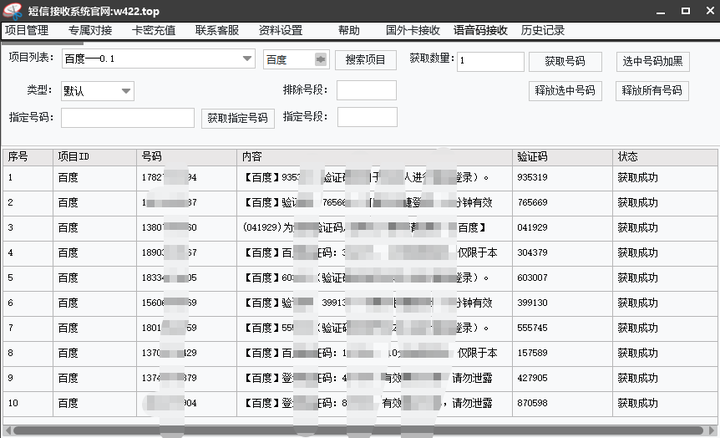Minimize the 短信接收系统 window
Viewport: 720px width, 438px height.
661,11
